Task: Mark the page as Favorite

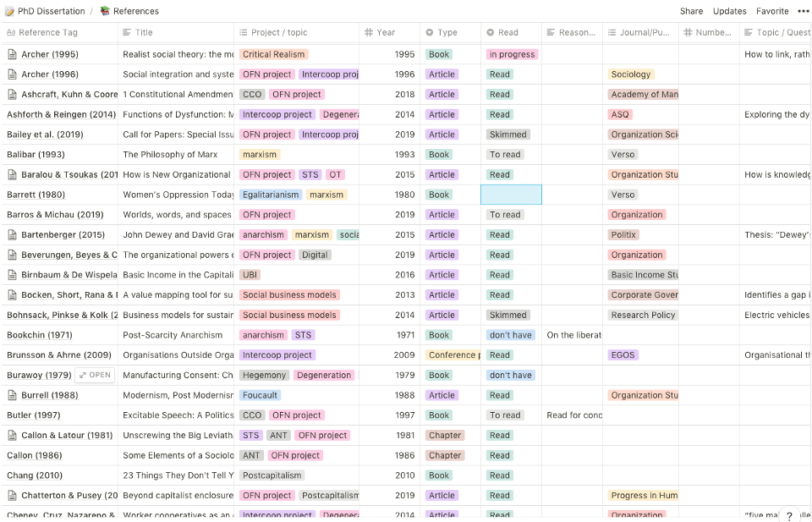Action: click(772, 11)
